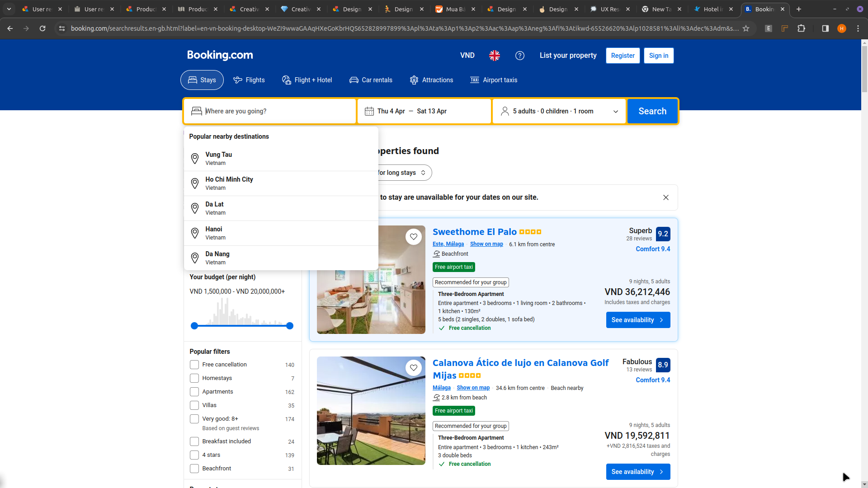Select Ho Chi Minh City suggestion

pyautogui.click(x=281, y=183)
